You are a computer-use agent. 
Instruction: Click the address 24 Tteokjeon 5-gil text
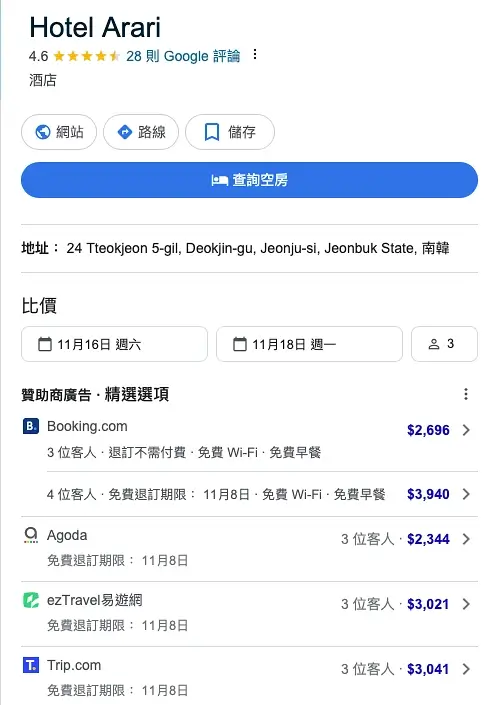[x=258, y=248]
